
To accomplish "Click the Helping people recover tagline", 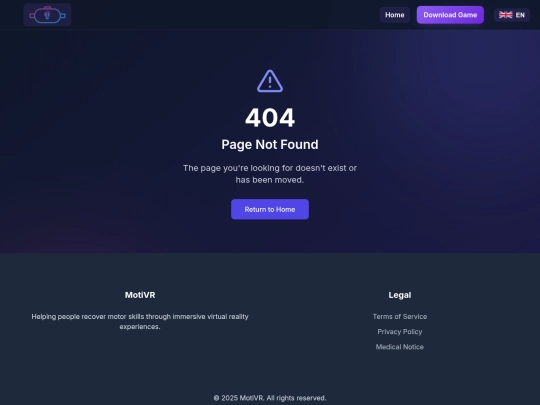I will [x=140, y=321].
